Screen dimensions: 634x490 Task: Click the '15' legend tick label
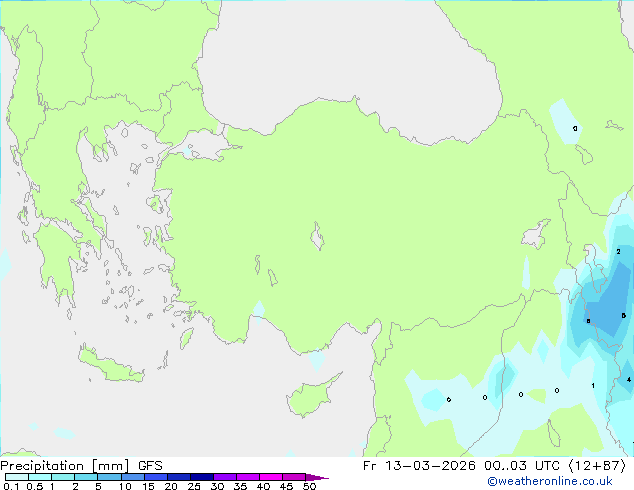(148, 486)
